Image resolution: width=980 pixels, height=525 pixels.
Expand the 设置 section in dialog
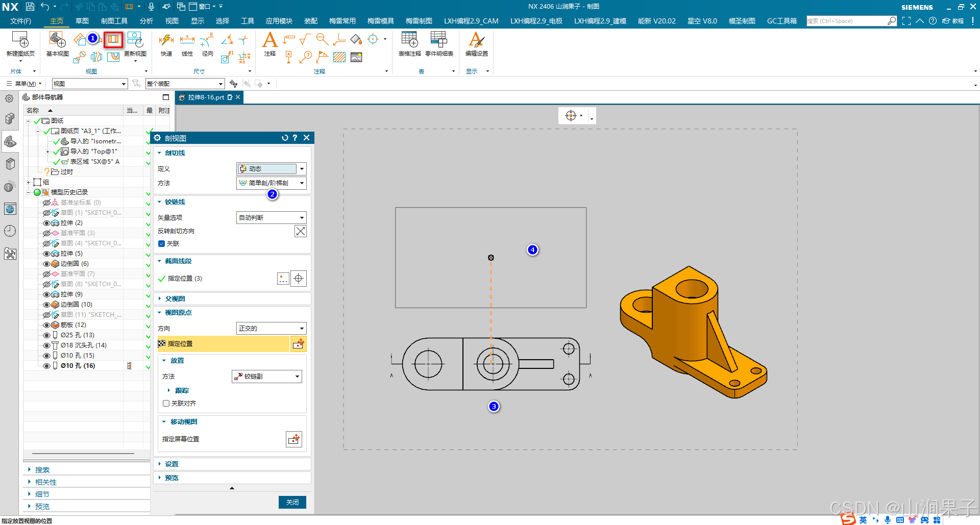(172, 464)
